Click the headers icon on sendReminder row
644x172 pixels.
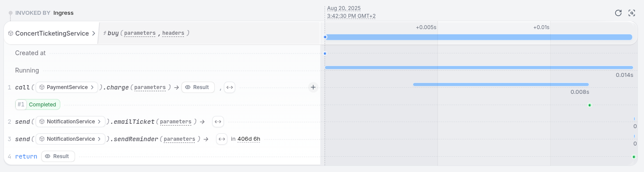[222, 139]
